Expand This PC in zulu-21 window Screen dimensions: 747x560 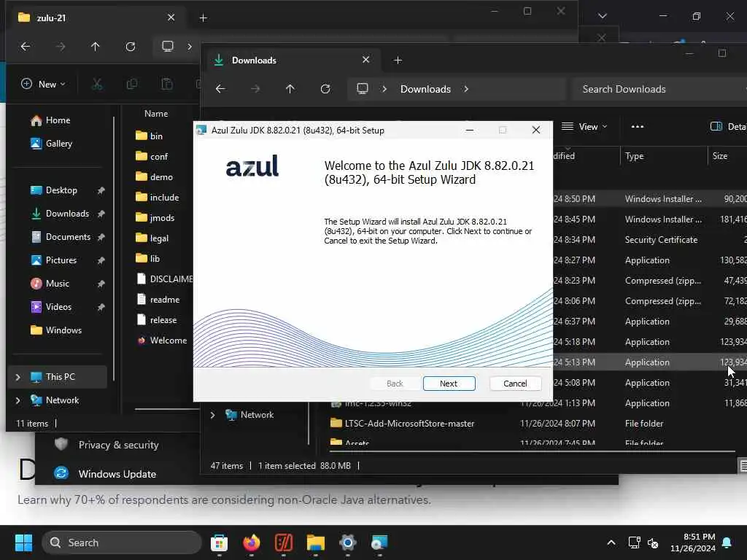[18, 377]
